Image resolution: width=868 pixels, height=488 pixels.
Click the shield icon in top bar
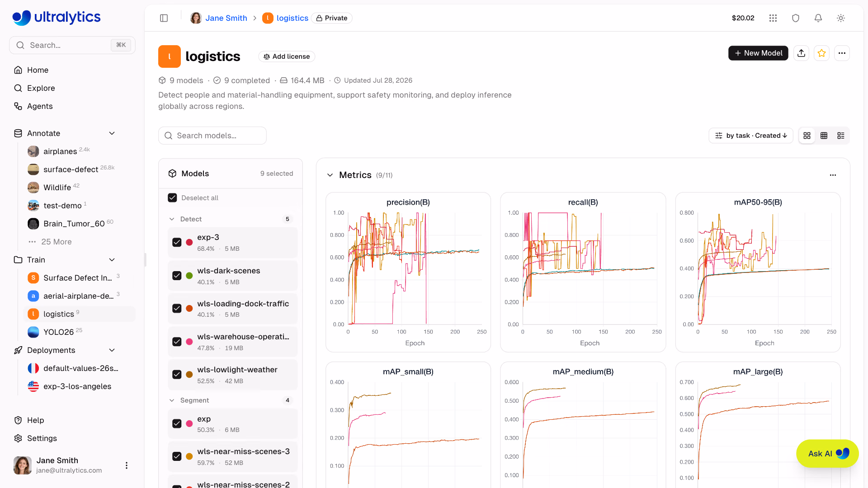click(796, 18)
